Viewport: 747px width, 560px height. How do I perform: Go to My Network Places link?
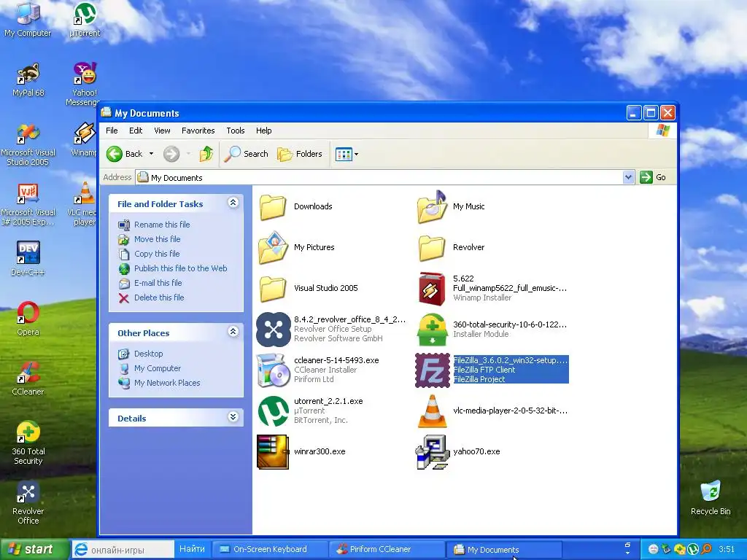click(167, 383)
